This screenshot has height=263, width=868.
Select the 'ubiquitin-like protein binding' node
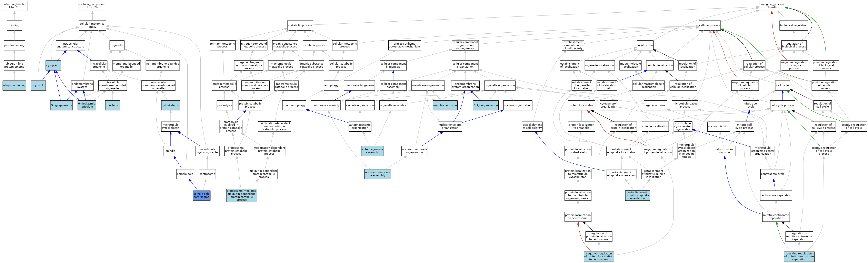click(x=14, y=65)
